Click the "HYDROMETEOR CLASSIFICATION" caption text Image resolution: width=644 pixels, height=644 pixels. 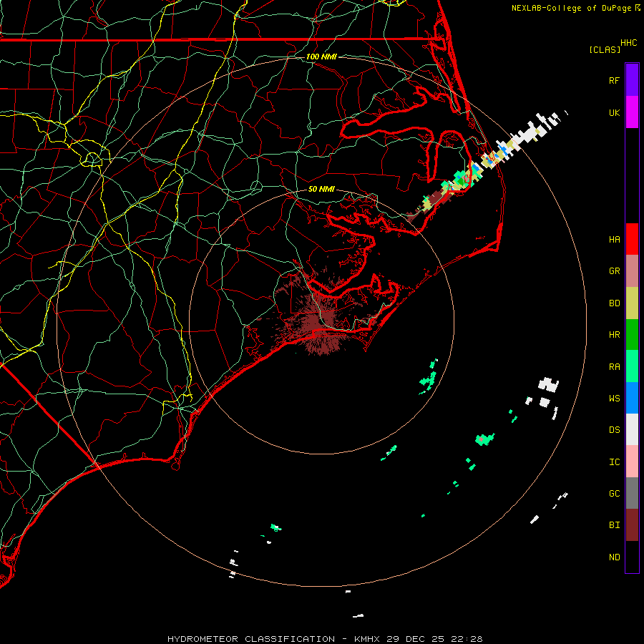[x=251, y=639]
